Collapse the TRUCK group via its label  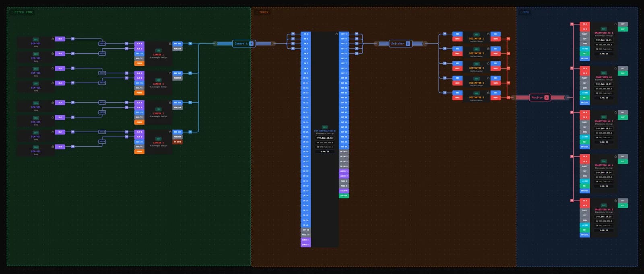[262, 12]
